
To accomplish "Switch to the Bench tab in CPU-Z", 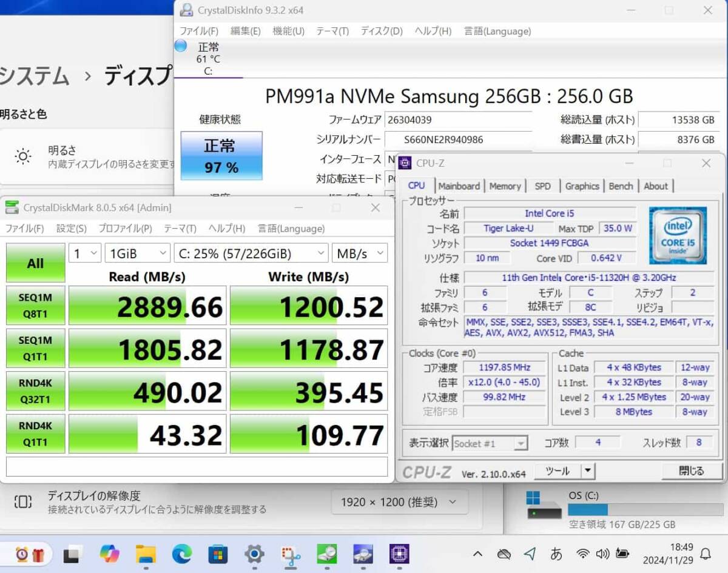I will (x=621, y=186).
